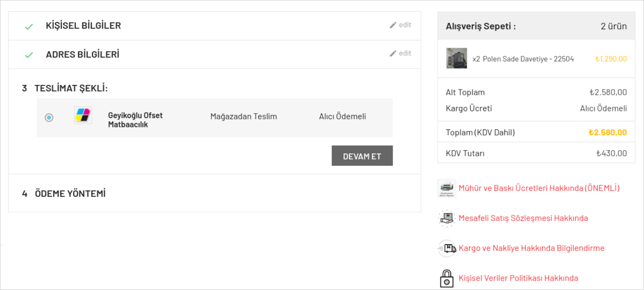
Task: Expand the Adres Bilgileri section header
Action: pyautogui.click(x=82, y=54)
